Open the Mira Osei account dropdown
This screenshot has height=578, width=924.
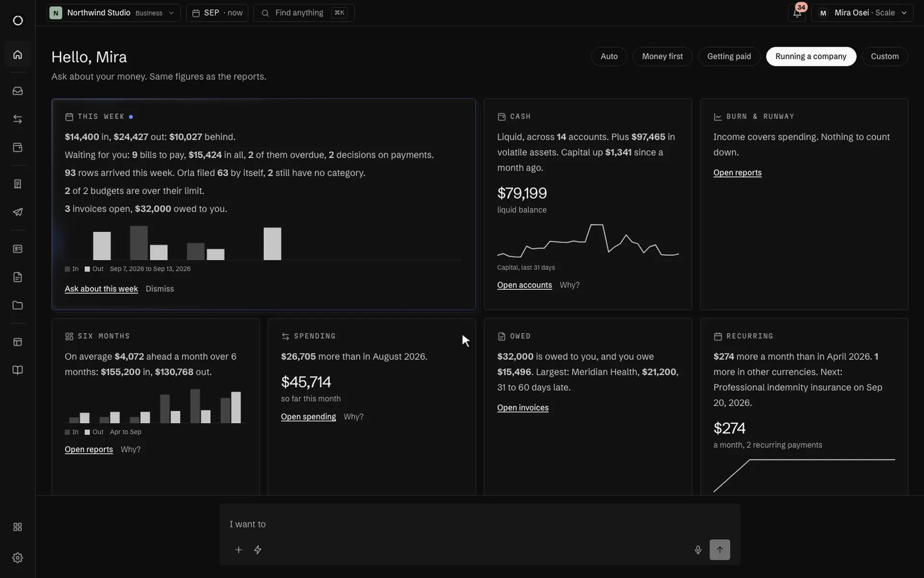point(862,13)
